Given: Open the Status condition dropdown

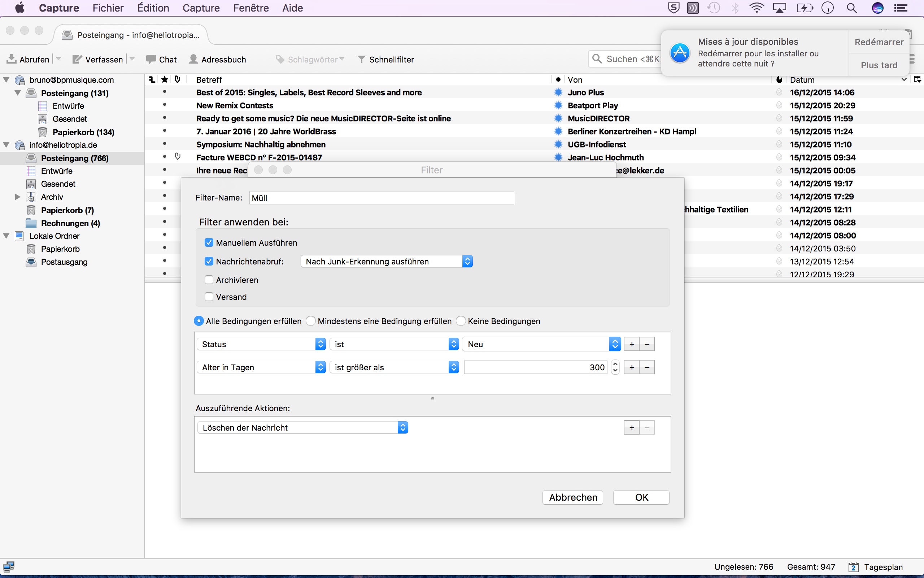Looking at the screenshot, I should [261, 344].
